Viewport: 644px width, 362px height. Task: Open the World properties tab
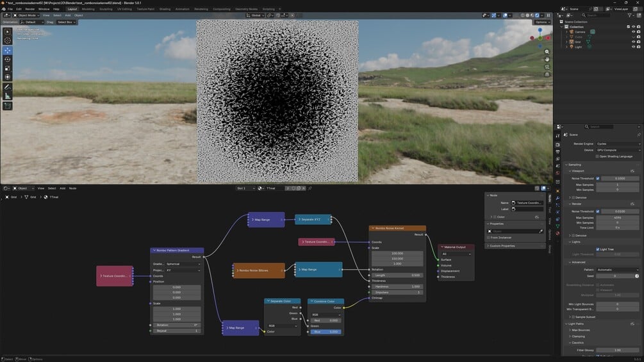tap(557, 173)
